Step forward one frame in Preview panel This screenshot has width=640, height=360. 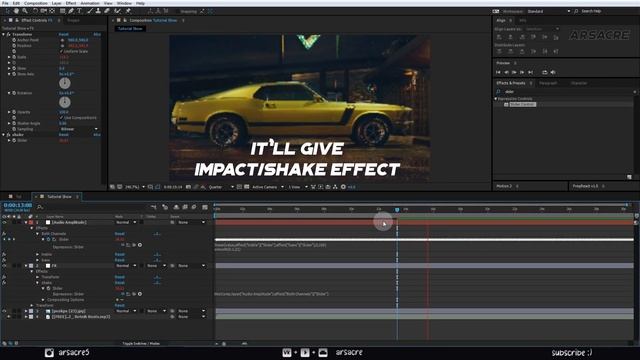(522, 72)
